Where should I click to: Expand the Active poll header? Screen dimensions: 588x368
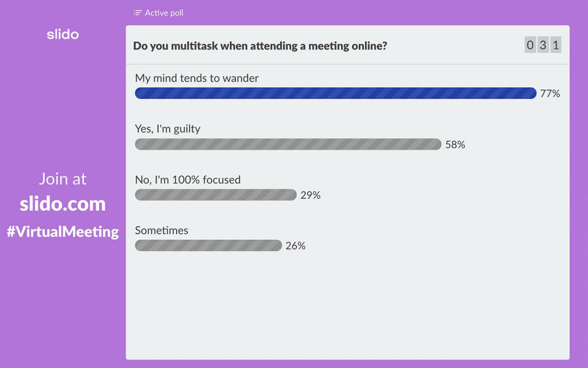(x=158, y=13)
